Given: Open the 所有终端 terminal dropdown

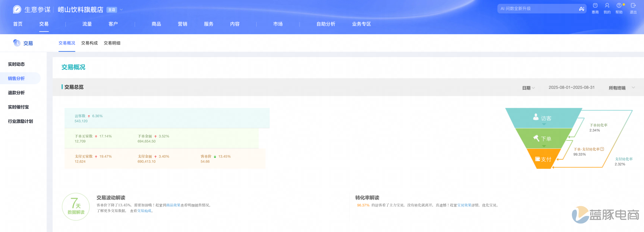Looking at the screenshot, I should click(x=622, y=88).
